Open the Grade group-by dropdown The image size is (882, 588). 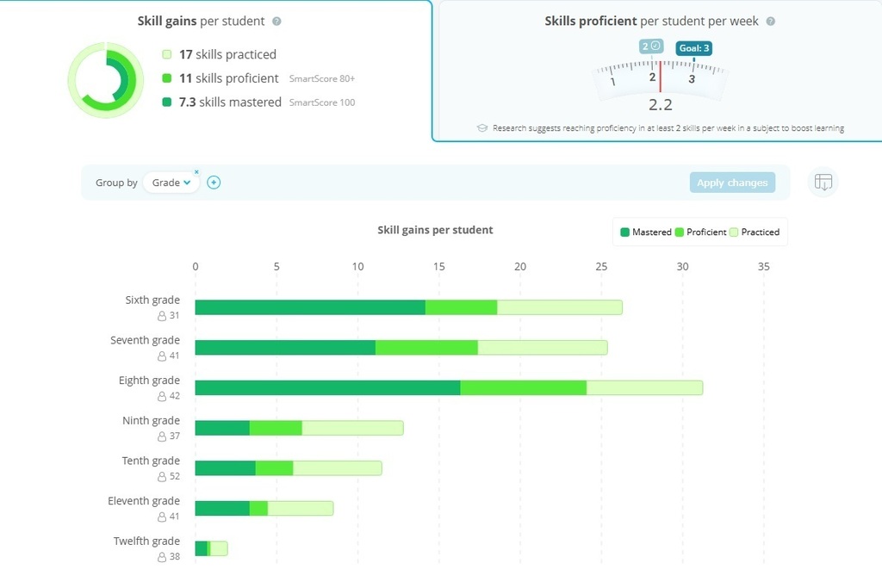coord(171,183)
